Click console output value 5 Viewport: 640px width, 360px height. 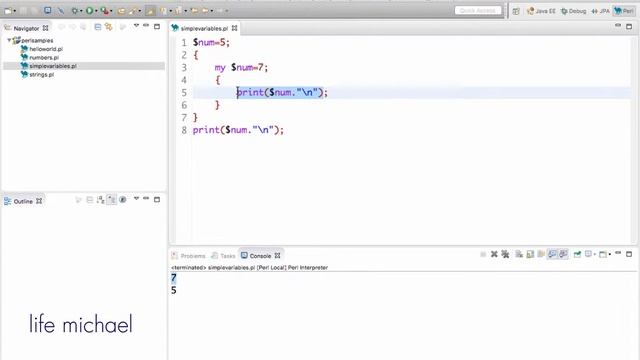(174, 290)
